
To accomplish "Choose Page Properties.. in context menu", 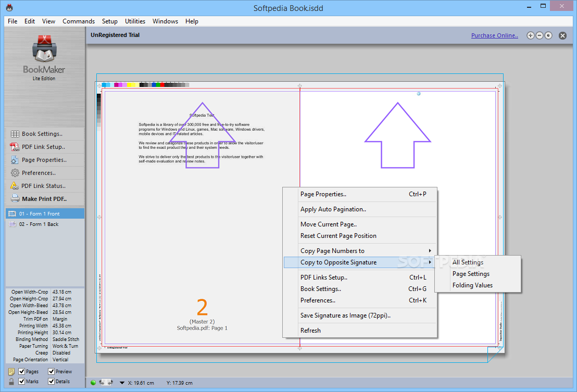I will click(360, 194).
